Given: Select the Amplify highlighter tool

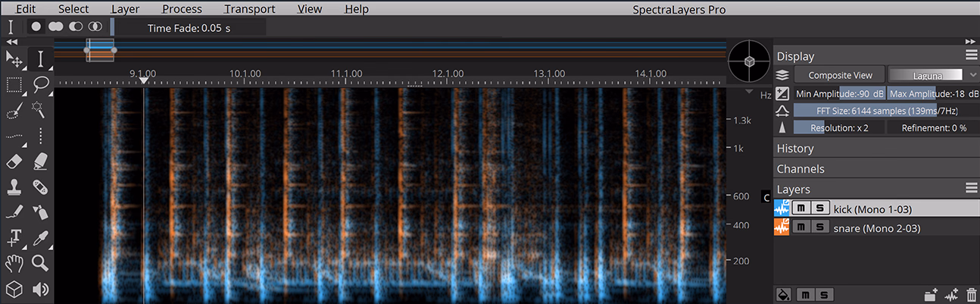Looking at the screenshot, I should point(40,161).
